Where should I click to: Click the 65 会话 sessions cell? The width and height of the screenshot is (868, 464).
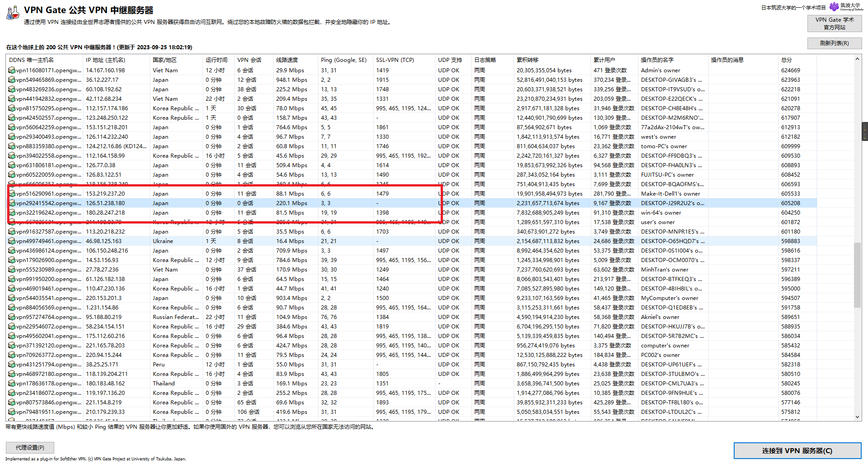click(x=247, y=403)
